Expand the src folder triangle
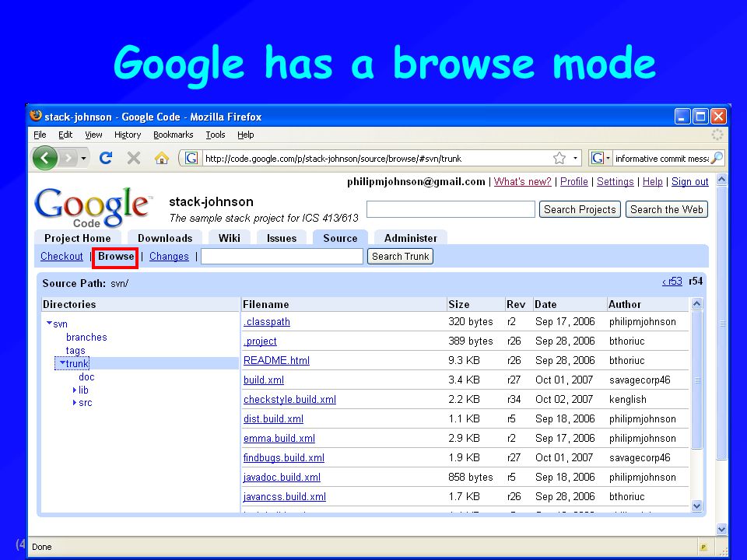Screen dimensions: 747x560 click(75, 403)
